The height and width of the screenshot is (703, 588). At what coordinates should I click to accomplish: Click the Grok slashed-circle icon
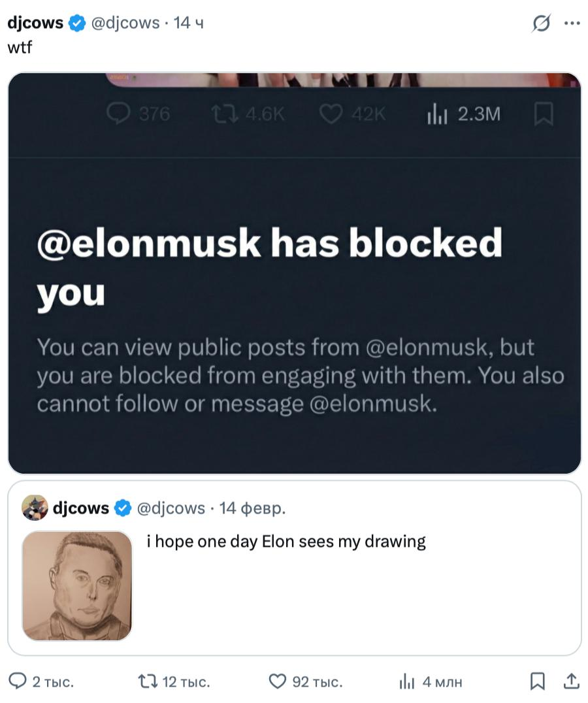click(x=541, y=24)
